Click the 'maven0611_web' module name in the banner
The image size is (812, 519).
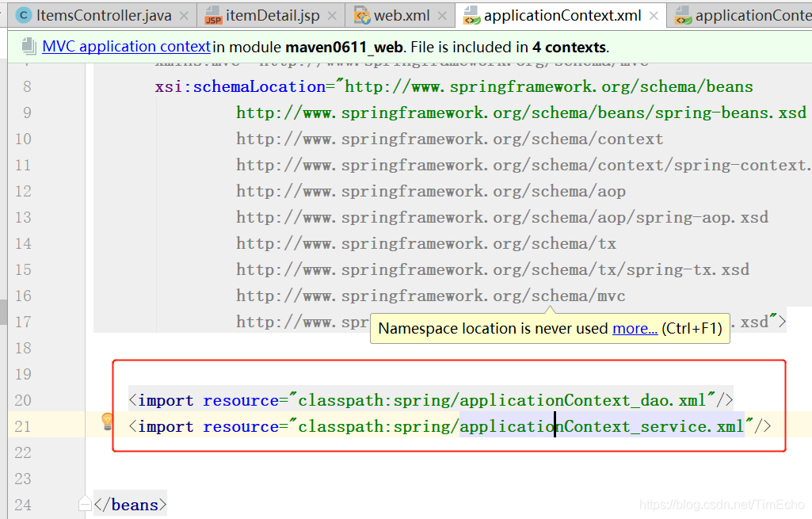tap(345, 47)
